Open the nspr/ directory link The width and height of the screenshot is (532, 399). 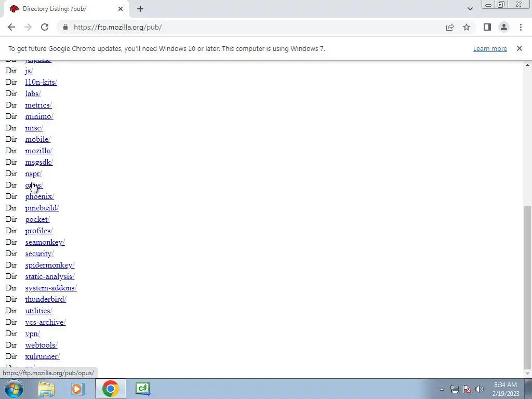tap(33, 174)
